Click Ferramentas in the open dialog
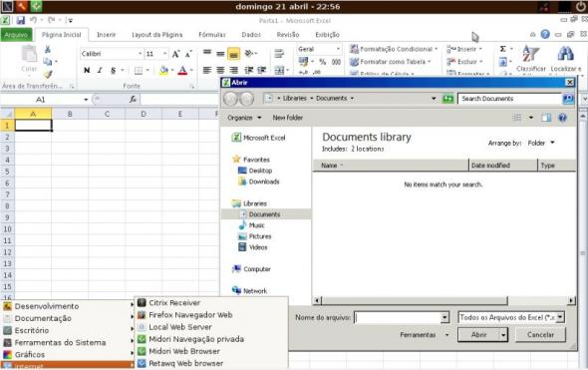Screen dimensions: 588x370 click(x=425, y=335)
